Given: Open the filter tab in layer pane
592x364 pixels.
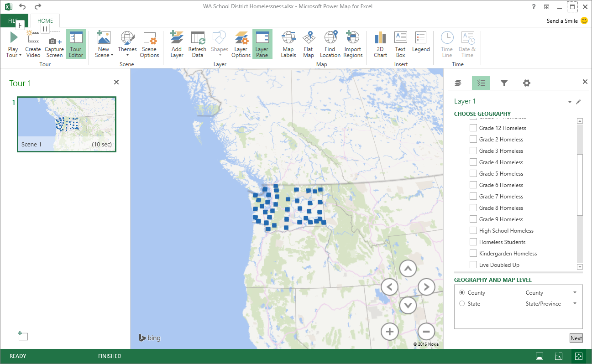Looking at the screenshot, I should 504,83.
